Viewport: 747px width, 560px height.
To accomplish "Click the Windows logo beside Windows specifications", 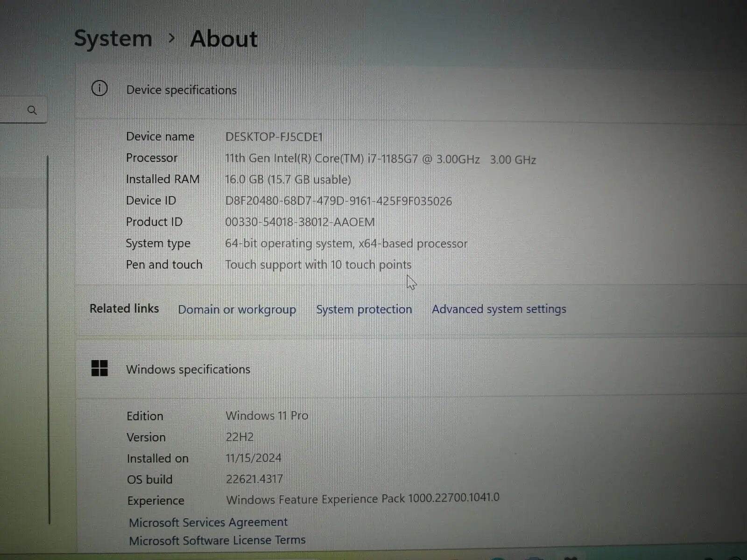I will [x=99, y=368].
